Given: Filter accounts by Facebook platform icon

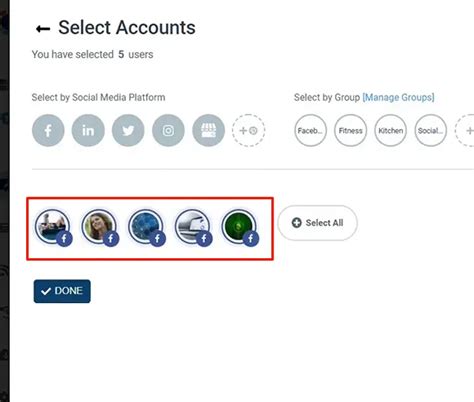Looking at the screenshot, I should click(48, 130).
